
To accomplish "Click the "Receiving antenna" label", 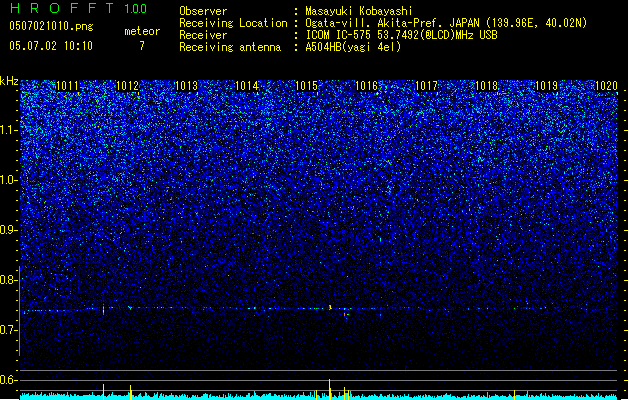I will point(230,47).
